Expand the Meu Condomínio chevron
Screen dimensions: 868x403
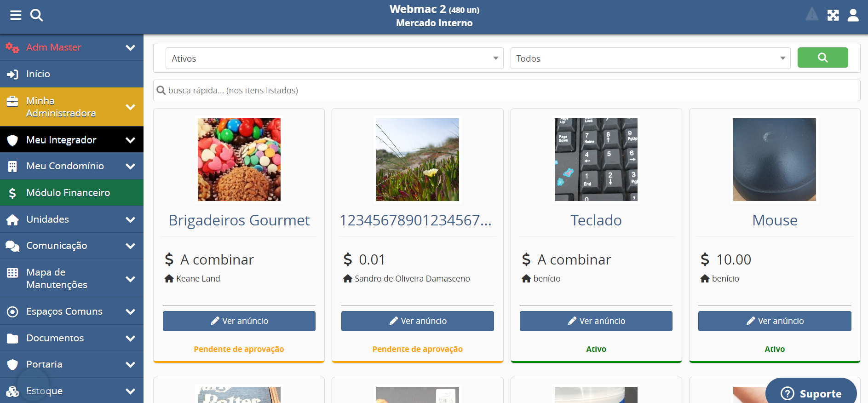(x=131, y=166)
